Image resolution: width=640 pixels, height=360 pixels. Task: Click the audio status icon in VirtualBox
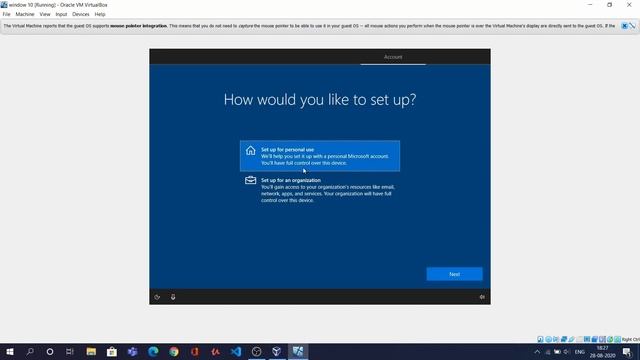click(x=556, y=339)
